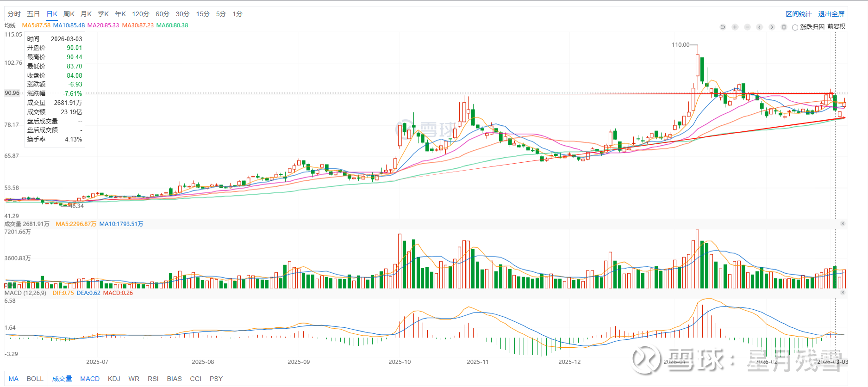
Task: Click the DEA:0.62 value label
Action: tap(88, 293)
